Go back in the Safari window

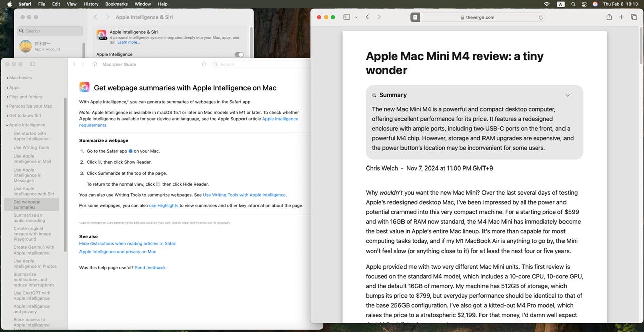coord(367,17)
